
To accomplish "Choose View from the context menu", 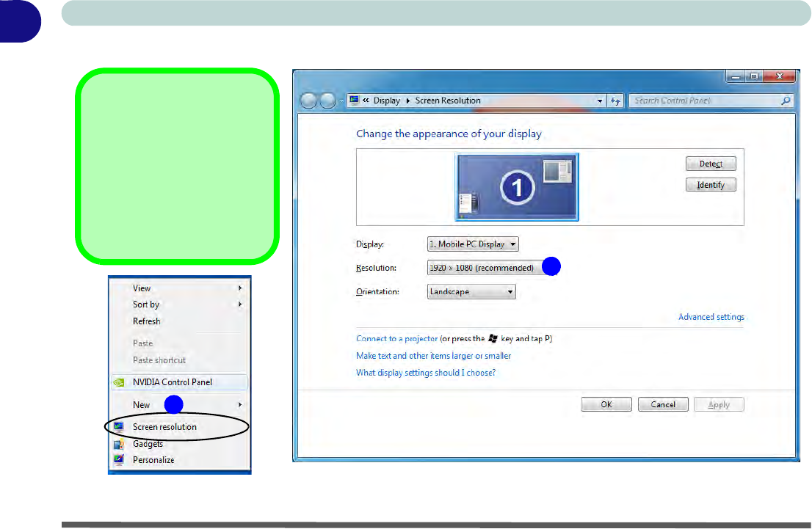I will [179, 288].
